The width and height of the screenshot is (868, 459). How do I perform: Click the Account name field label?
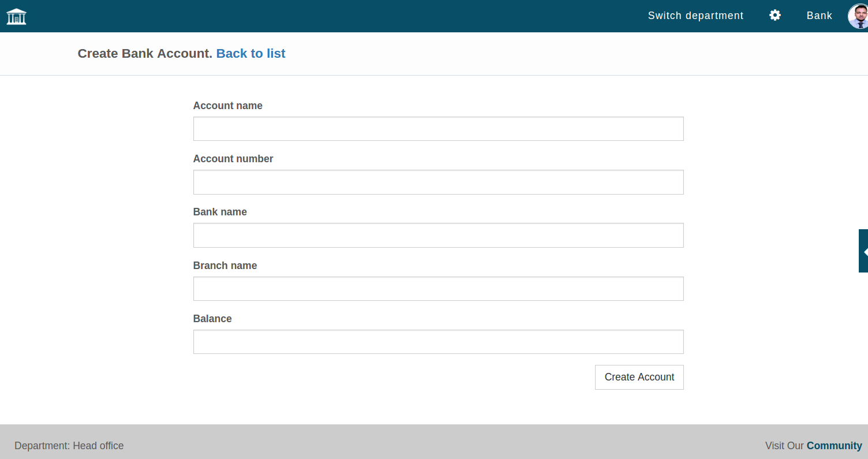coord(227,106)
